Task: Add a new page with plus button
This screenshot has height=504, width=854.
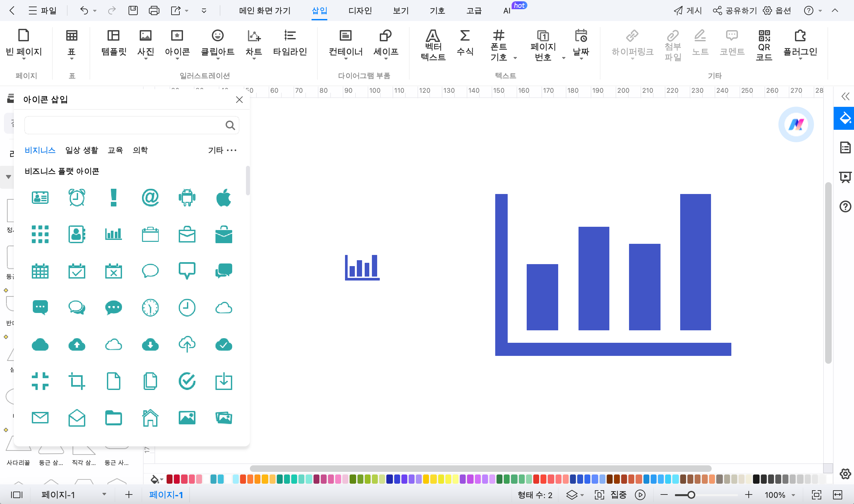Action: coord(129,495)
